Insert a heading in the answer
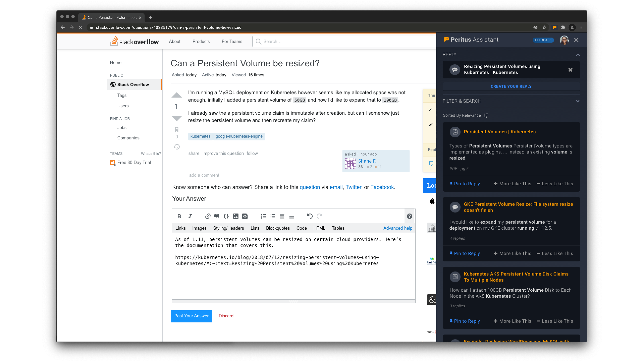The image size is (644, 362). point(282,216)
